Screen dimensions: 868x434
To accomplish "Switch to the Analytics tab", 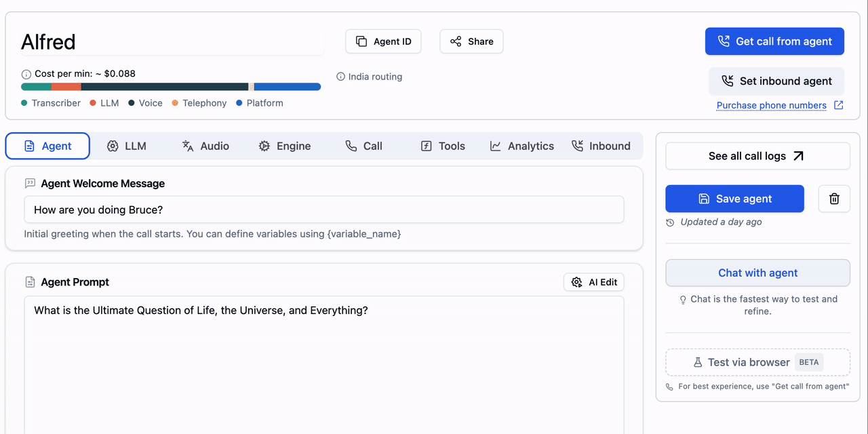I will pyautogui.click(x=521, y=145).
